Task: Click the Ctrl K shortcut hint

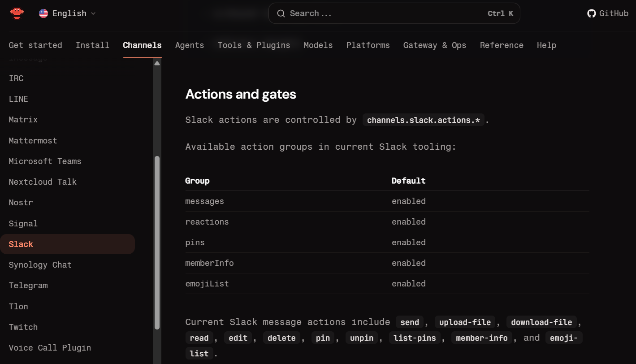Action: click(x=500, y=13)
